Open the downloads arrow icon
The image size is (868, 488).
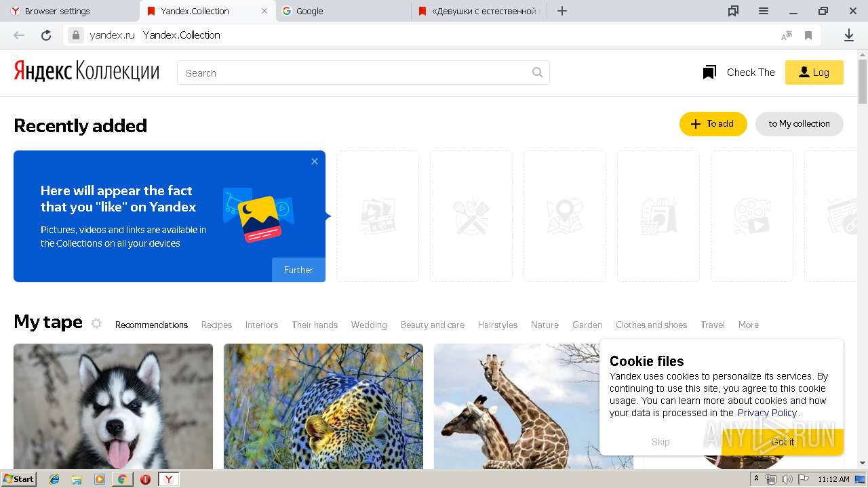[x=848, y=35]
